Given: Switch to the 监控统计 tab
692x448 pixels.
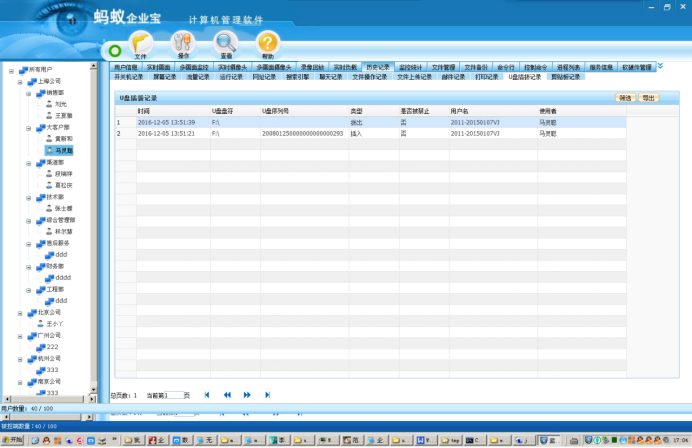Looking at the screenshot, I should click(411, 67).
